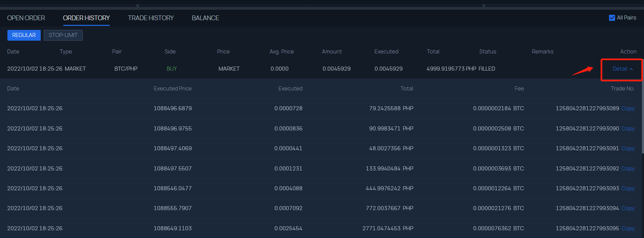
Task: Click the Executed Price column header
Action: click(173, 88)
